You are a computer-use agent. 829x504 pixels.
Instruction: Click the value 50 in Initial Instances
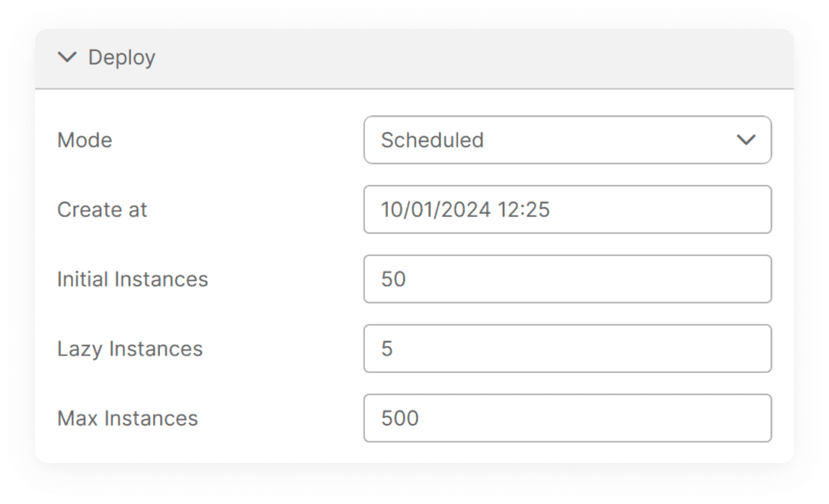tap(394, 279)
